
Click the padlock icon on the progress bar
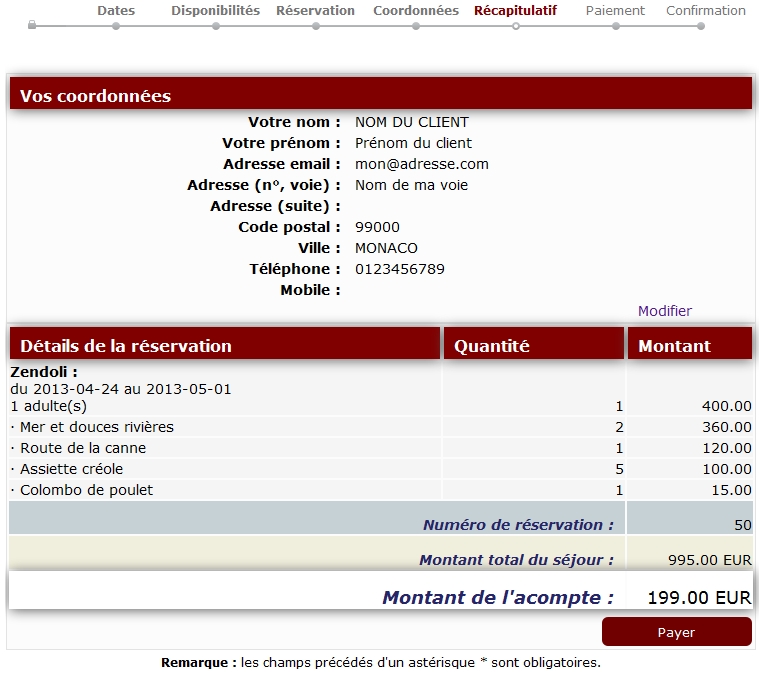click(32, 24)
